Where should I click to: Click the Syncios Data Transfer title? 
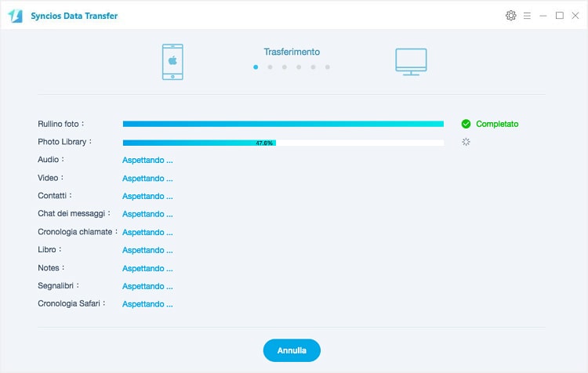pyautogui.click(x=74, y=16)
